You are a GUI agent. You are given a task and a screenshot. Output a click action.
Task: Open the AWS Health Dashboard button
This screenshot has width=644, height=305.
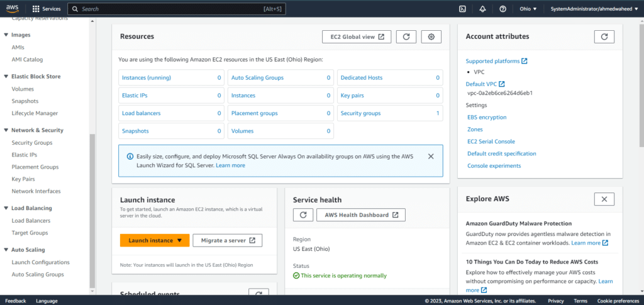tap(361, 214)
